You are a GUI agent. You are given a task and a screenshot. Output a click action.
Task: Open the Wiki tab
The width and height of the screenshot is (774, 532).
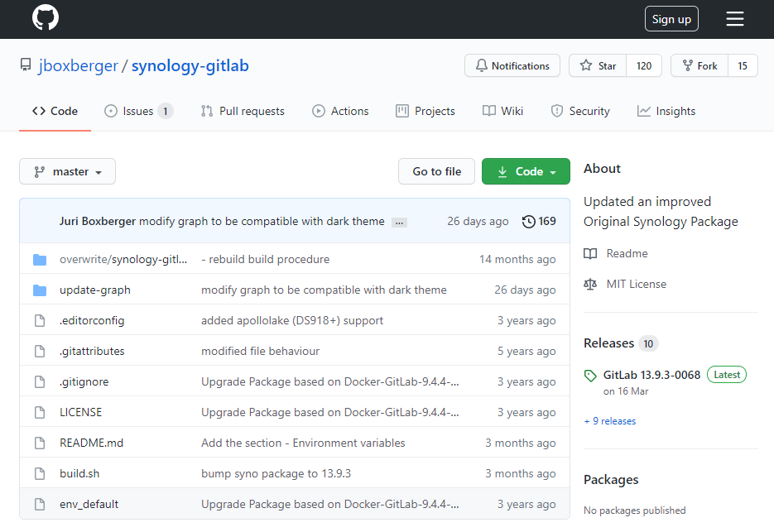[502, 111]
